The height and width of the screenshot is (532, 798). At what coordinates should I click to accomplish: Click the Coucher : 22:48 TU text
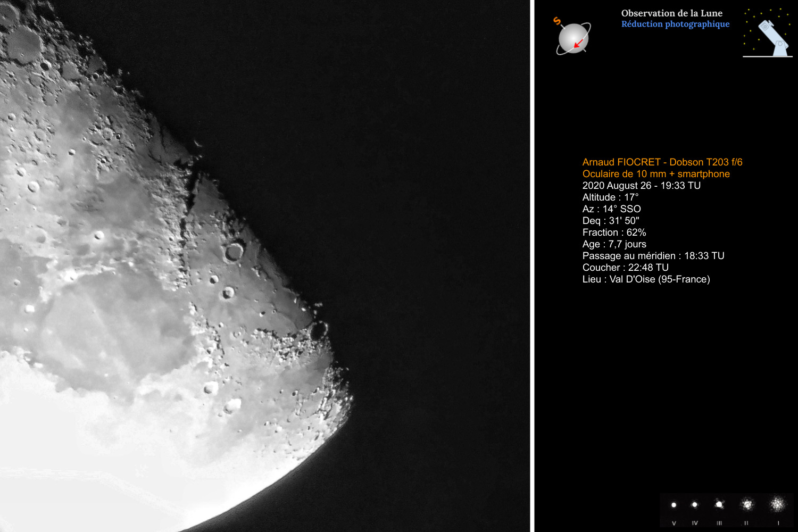(625, 268)
